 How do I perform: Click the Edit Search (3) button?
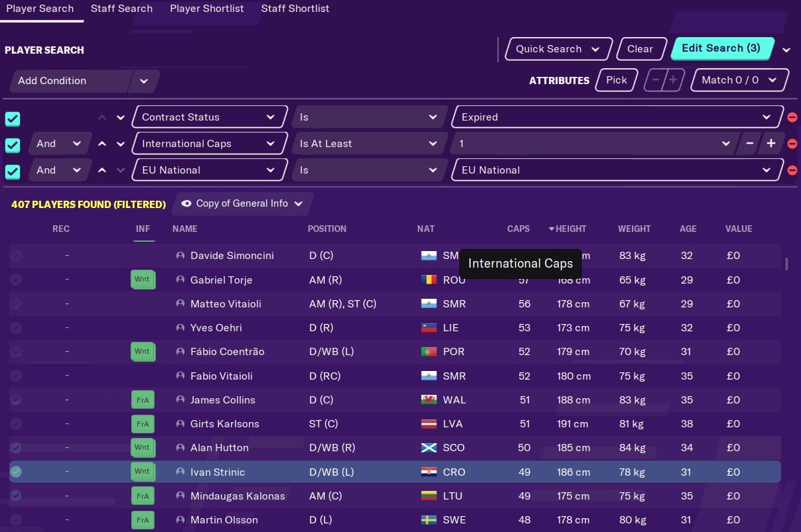[721, 48]
